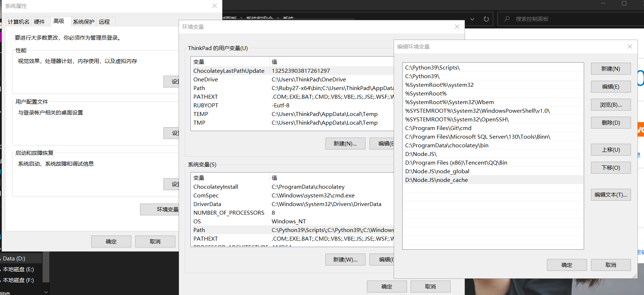Click the 编辑(E) button in edit dialog
644x295 pixels.
(611, 86)
